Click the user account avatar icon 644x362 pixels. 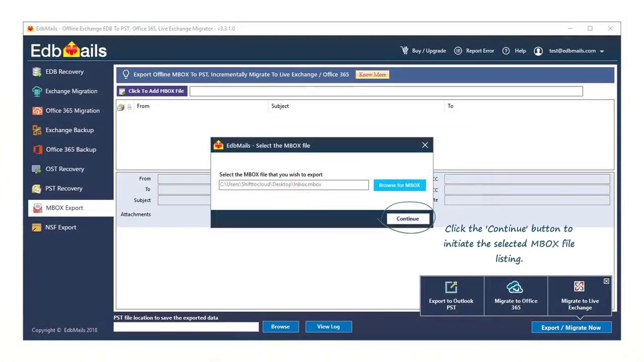click(538, 51)
